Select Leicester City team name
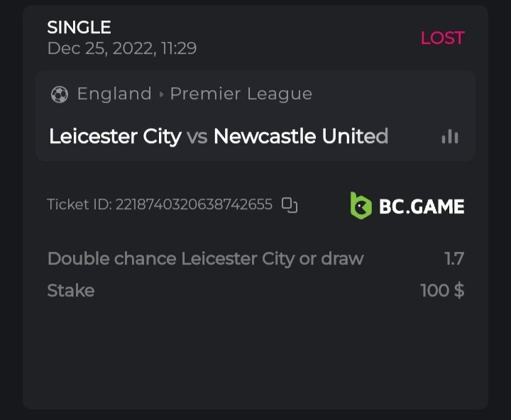Viewport: 511px width, 420px height. tap(115, 136)
